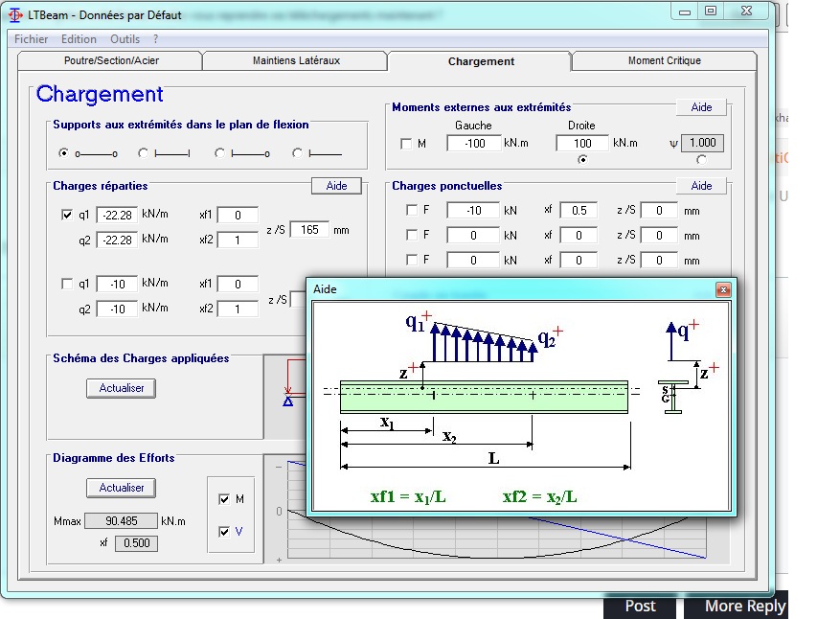The width and height of the screenshot is (840, 619).
Task: Click second q2 field showing -10
Action: click(117, 309)
